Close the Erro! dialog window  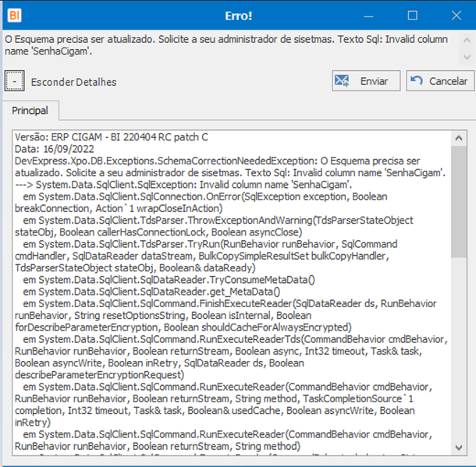point(456,16)
